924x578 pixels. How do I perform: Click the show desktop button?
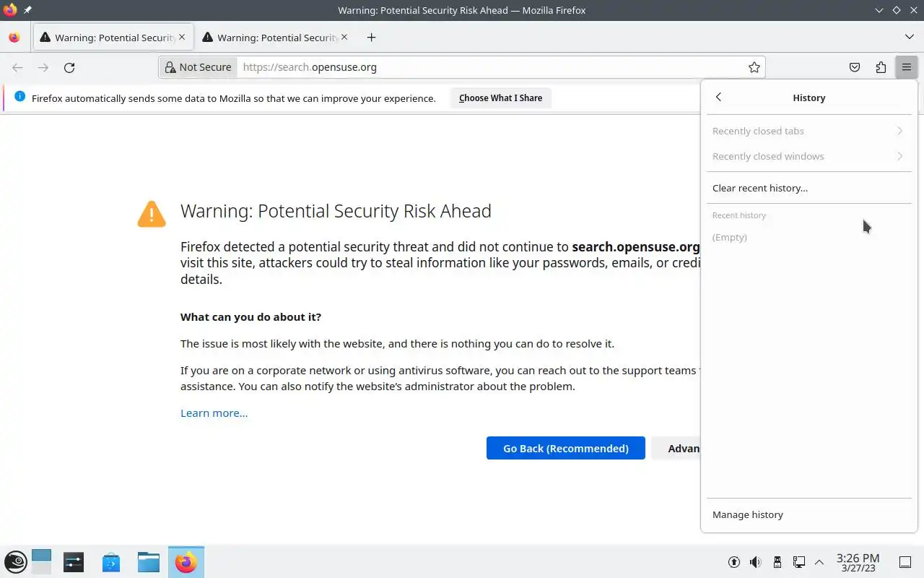pyautogui.click(x=905, y=562)
